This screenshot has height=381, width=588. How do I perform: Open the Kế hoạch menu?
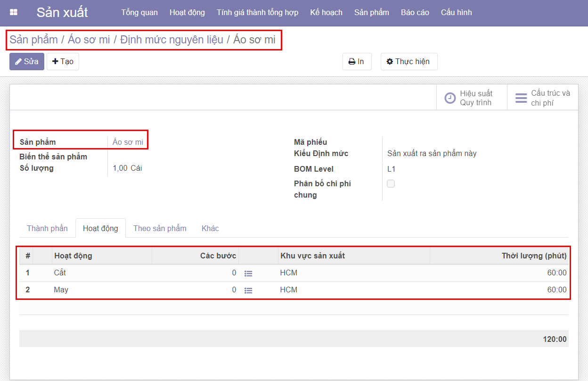pyautogui.click(x=326, y=13)
